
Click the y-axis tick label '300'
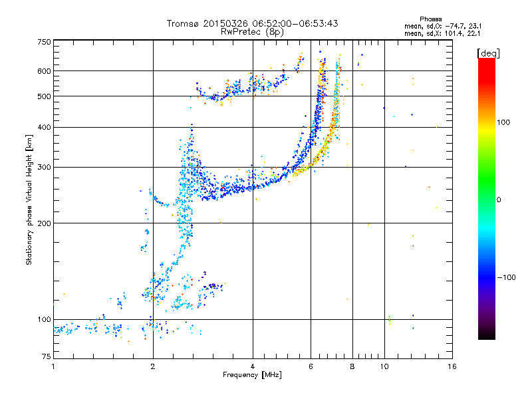point(44,167)
